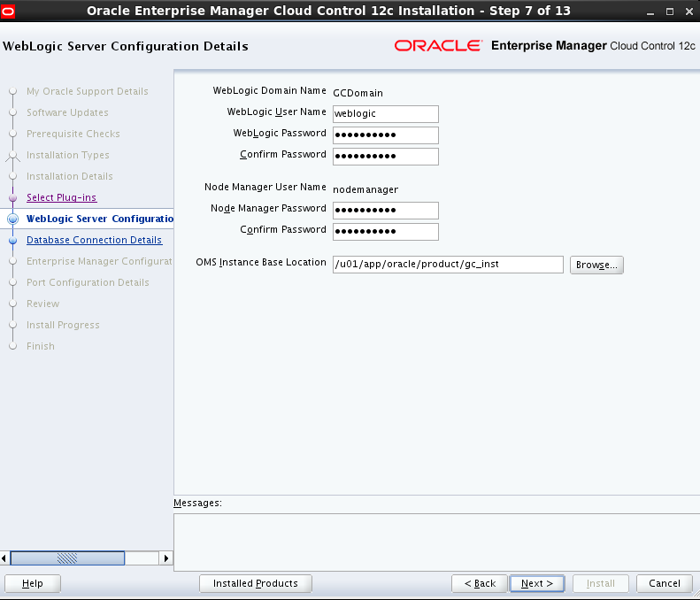Click the Port Configuration Details step
The width and height of the screenshot is (700, 600).
pos(88,282)
